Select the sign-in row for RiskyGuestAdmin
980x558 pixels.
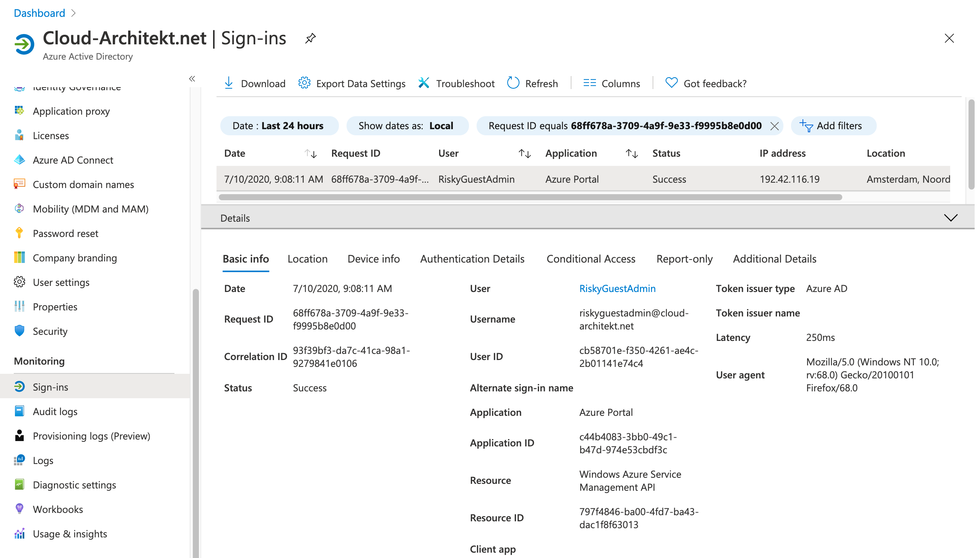click(583, 179)
